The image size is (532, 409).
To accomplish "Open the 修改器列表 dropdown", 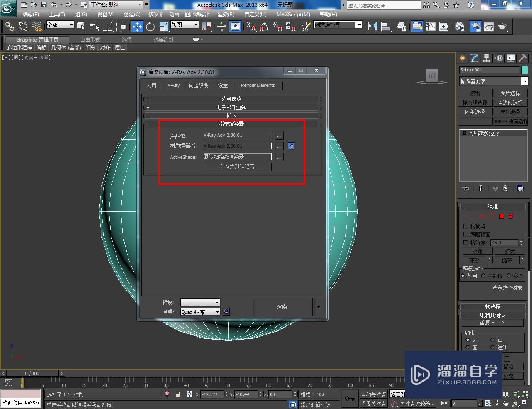I will pos(494,81).
